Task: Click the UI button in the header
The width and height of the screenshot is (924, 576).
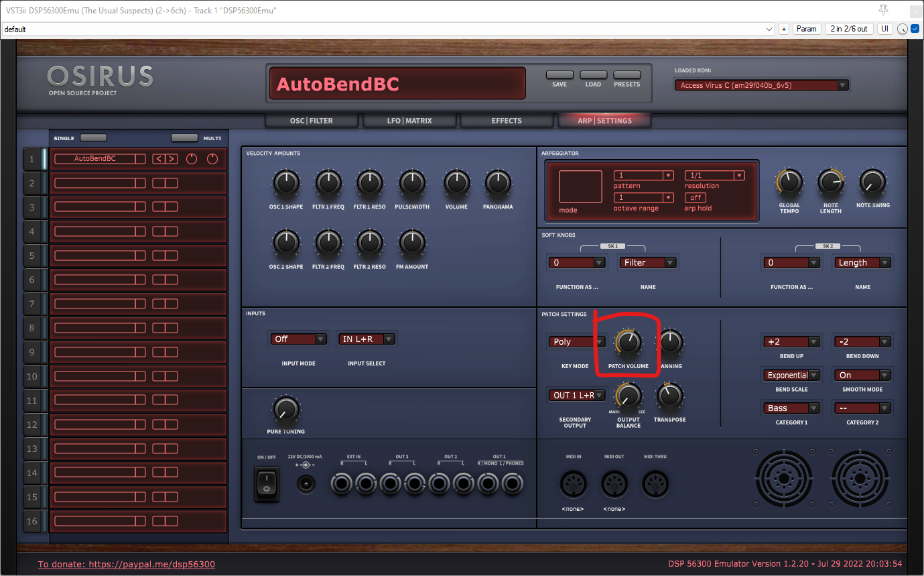Action: (x=885, y=29)
